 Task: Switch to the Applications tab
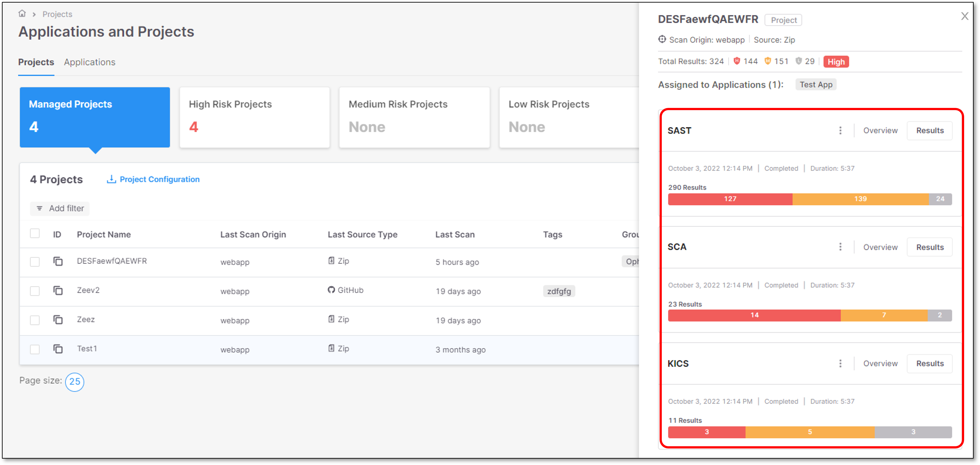pos(89,62)
